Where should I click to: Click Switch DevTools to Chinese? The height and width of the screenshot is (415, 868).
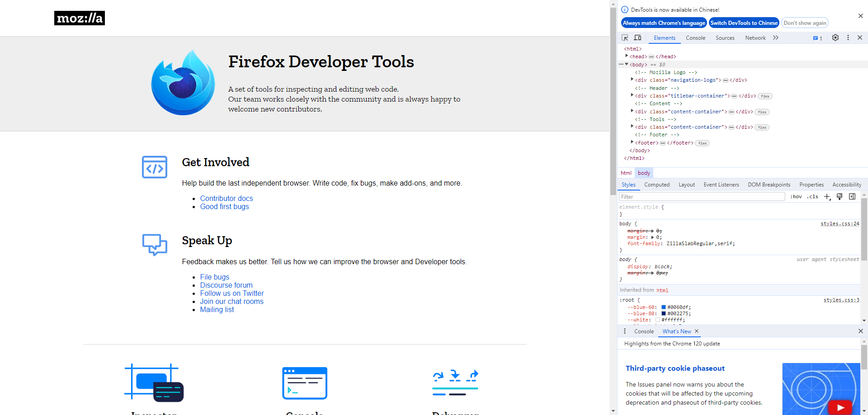pos(744,23)
